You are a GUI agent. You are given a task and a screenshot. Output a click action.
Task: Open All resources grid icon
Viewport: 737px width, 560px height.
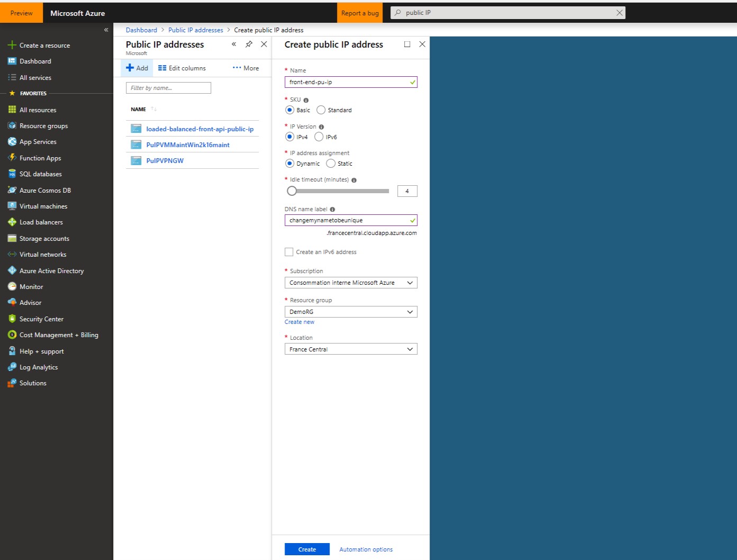12,110
